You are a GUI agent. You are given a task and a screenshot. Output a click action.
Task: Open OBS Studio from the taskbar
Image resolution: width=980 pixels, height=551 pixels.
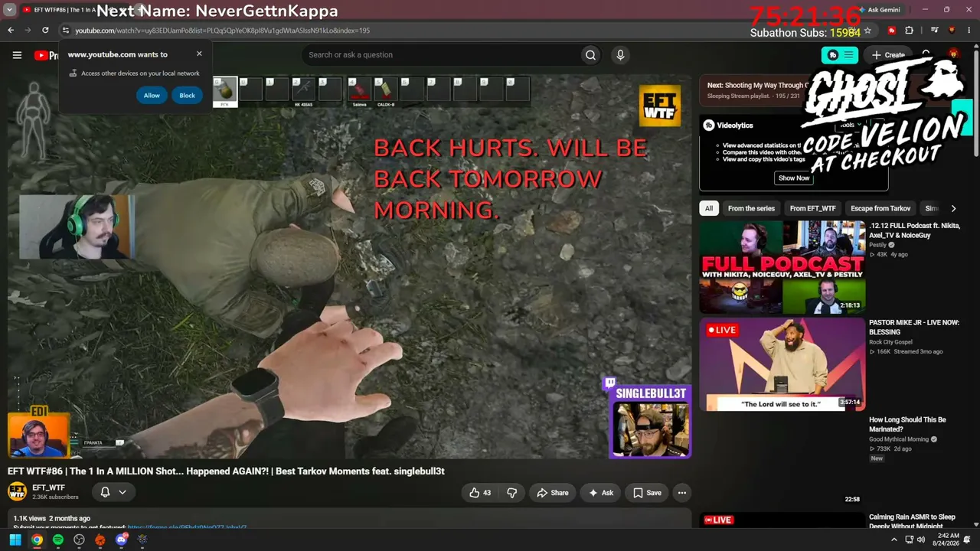79,540
